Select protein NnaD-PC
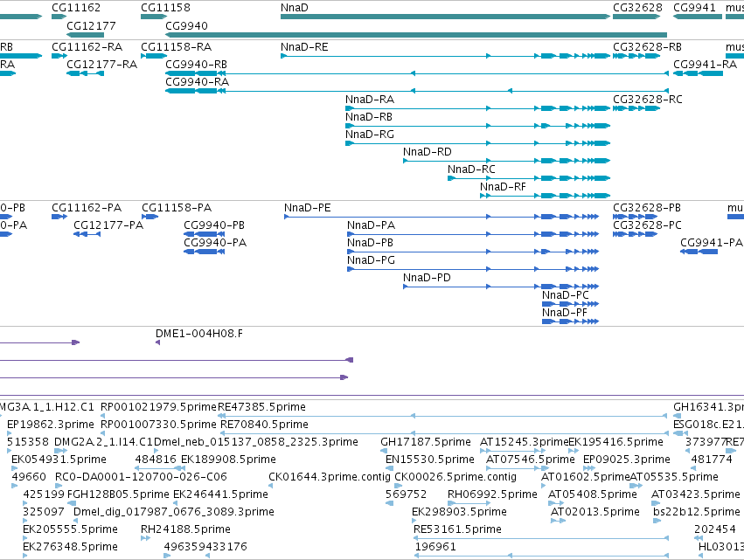 click(570, 304)
